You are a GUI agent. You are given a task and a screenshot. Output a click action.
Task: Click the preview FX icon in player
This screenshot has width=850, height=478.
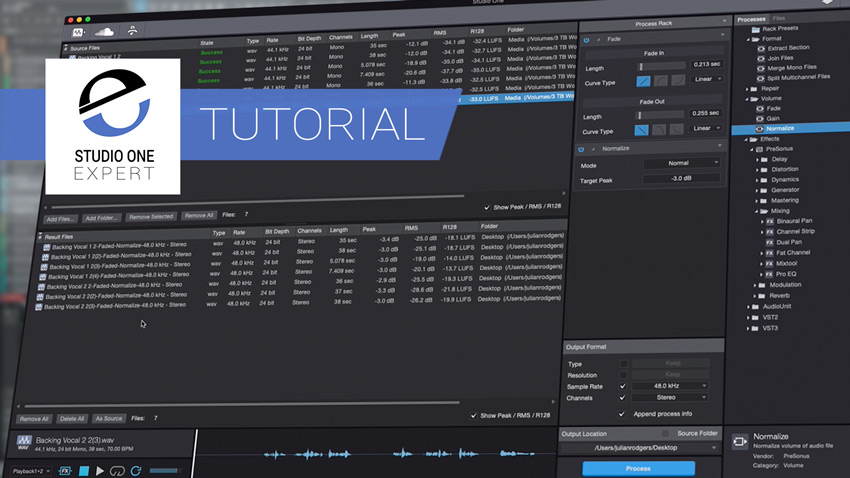coord(65,471)
